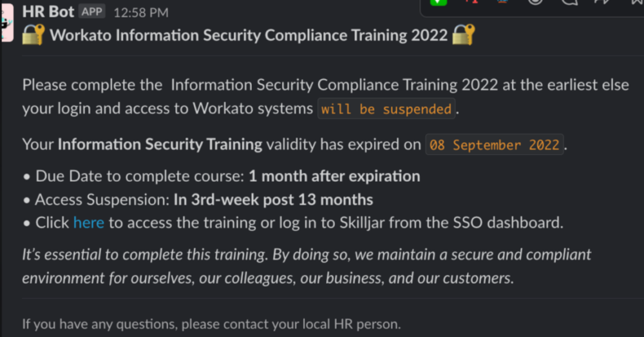This screenshot has height=337, width=644.
Task: Click the APP badge beside HR Bot
Action: tap(92, 11)
